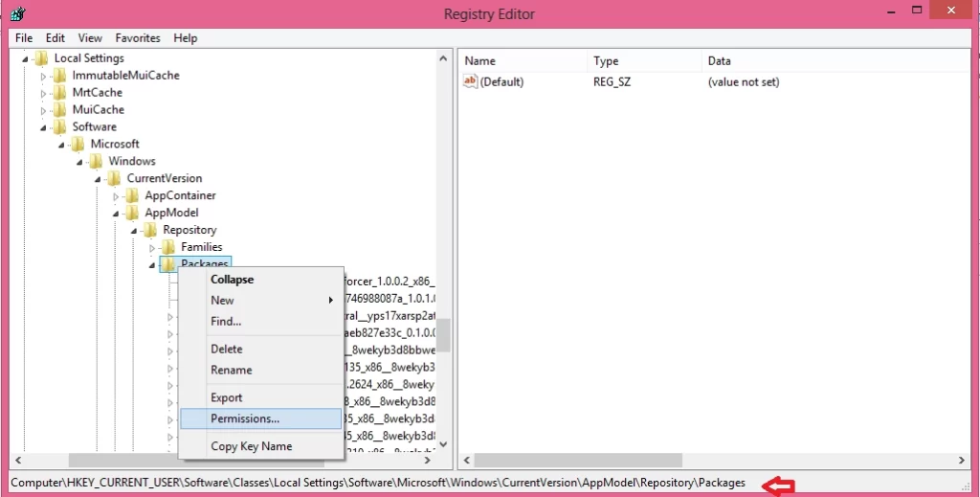Click the Repository folder icon
The image size is (980, 497).
point(150,230)
